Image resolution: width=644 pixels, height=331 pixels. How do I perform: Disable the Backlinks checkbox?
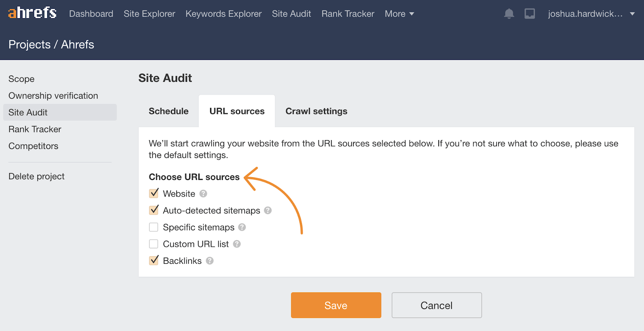(154, 261)
